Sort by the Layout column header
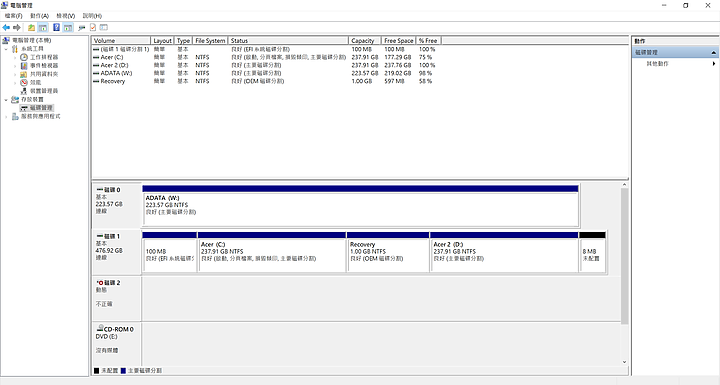Image resolution: width=720 pixels, height=385 pixels. point(163,40)
